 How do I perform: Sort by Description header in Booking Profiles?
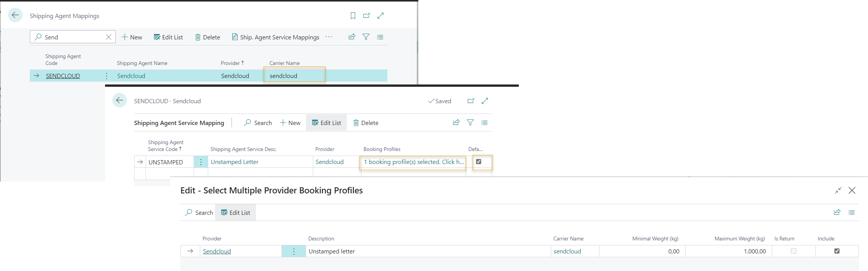click(x=321, y=239)
